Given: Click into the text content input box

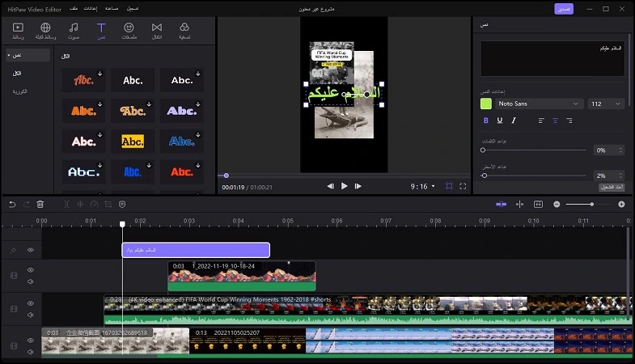Looking at the screenshot, I should [552, 58].
